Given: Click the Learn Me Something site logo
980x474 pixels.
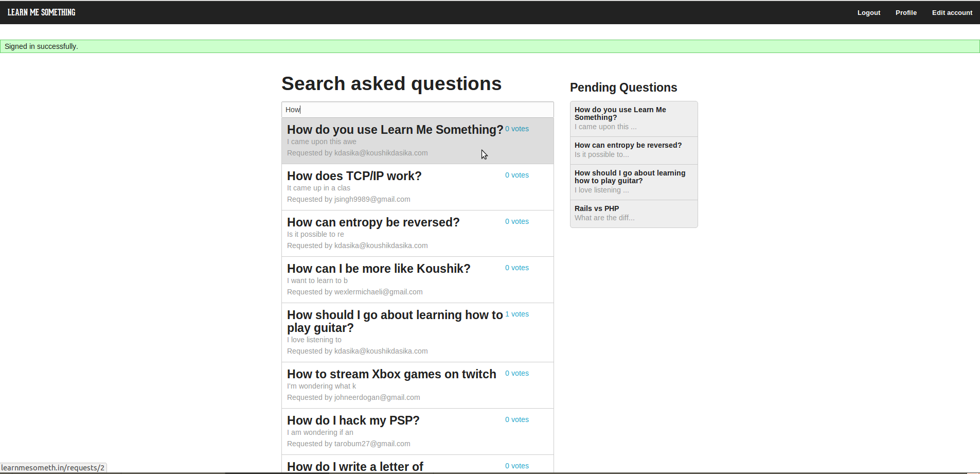Looking at the screenshot, I should tap(41, 12).
